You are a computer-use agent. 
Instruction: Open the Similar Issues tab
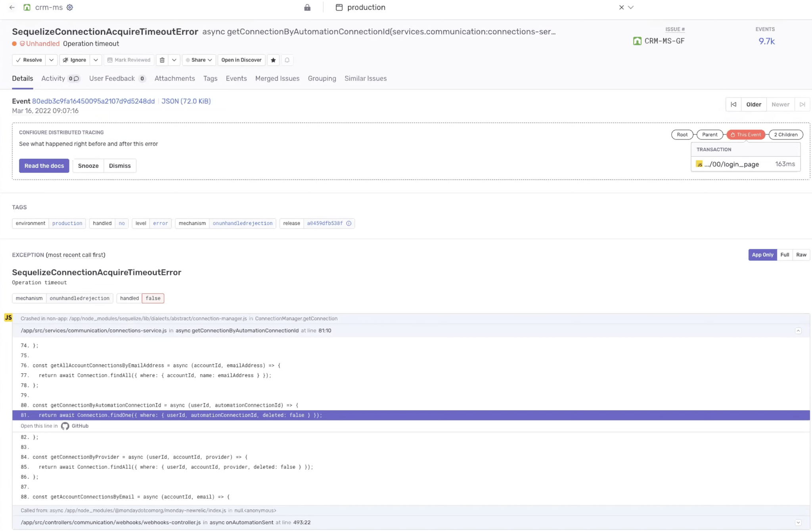[x=366, y=78]
